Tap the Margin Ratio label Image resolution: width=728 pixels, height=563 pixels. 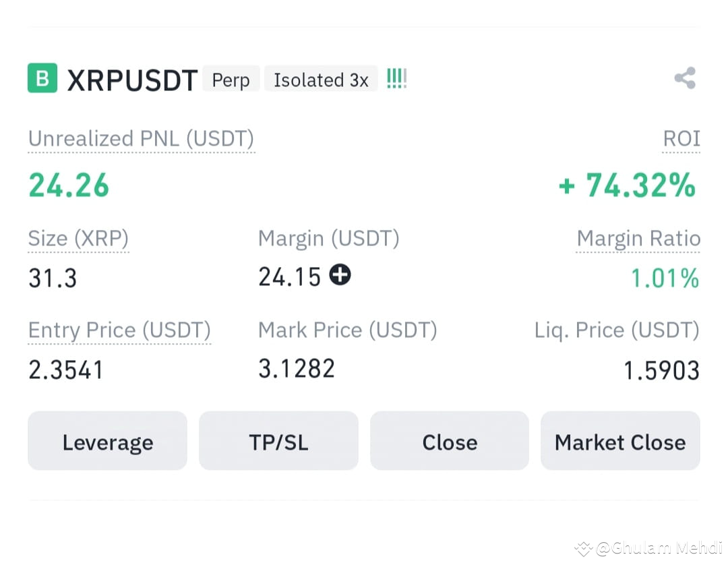pyautogui.click(x=638, y=238)
